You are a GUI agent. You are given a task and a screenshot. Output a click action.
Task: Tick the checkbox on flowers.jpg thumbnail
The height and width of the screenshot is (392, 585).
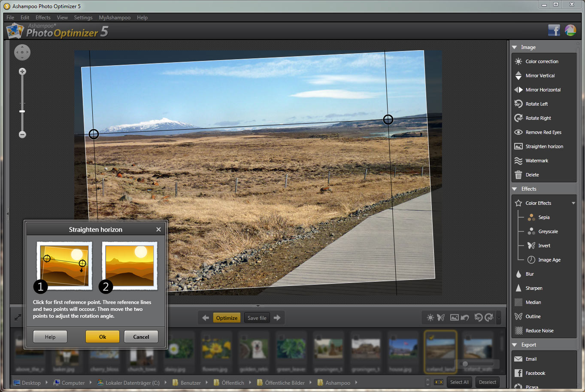click(206, 337)
